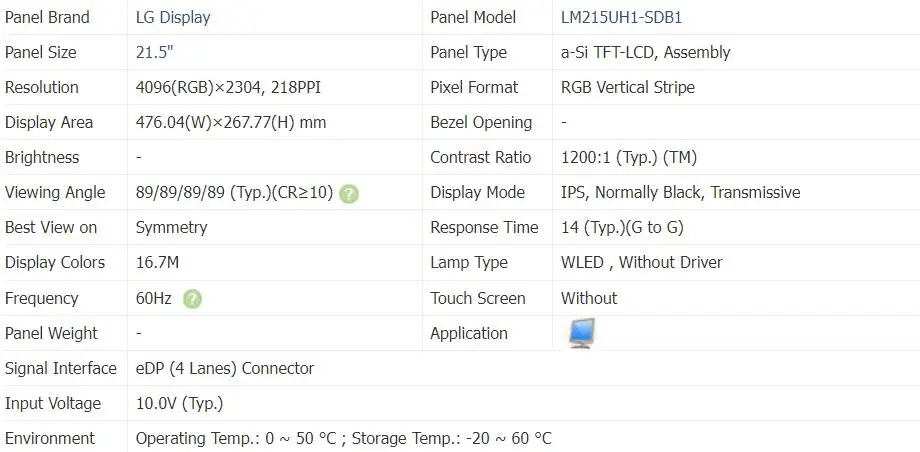The height and width of the screenshot is (452, 920).
Task: Click the eDP (4 Lanes) Connector value
Action: [225, 368]
